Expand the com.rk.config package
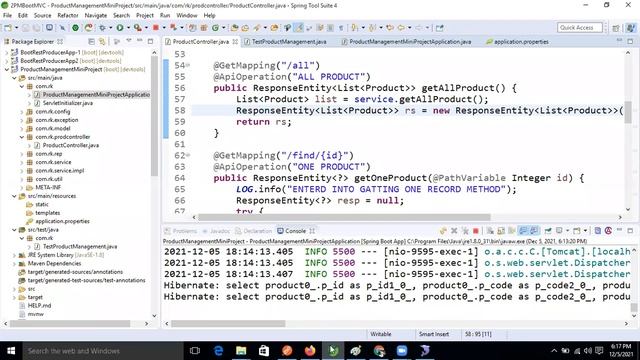Screen dimensions: 640x360 (22, 111)
